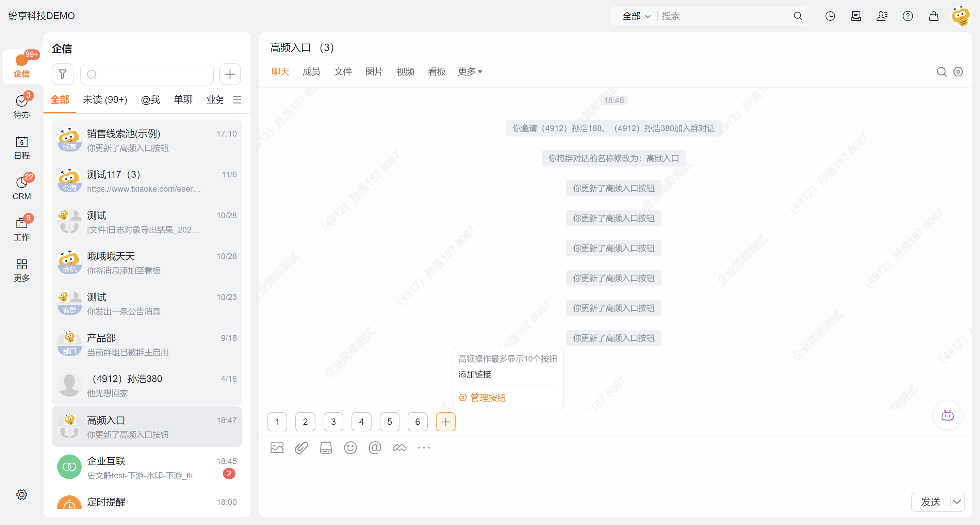The height and width of the screenshot is (525, 980).
Task: Select the 未读 (99+) conversation tab
Action: 105,100
